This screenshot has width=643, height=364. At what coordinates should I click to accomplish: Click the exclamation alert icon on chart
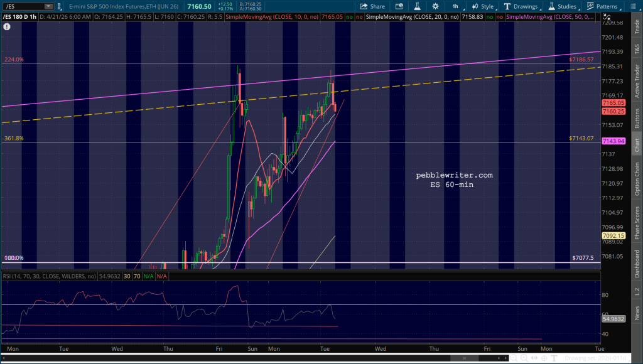7,27
